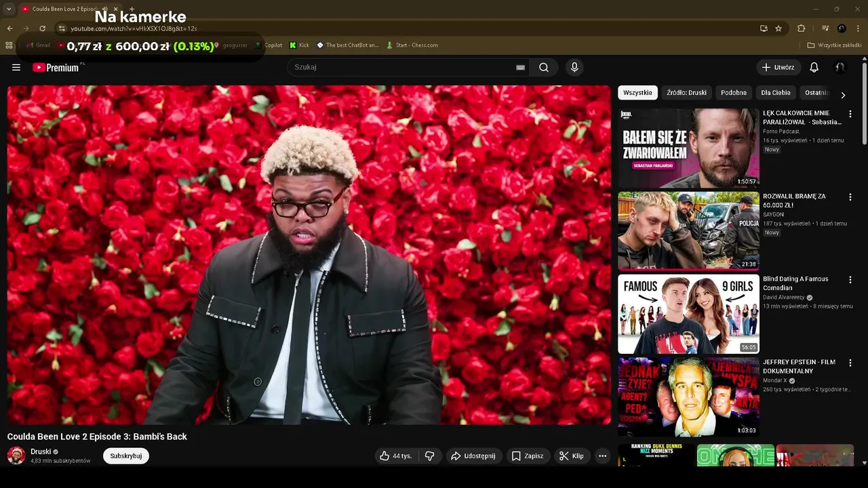
Task: Bookmark page with star icon
Action: coord(778,28)
